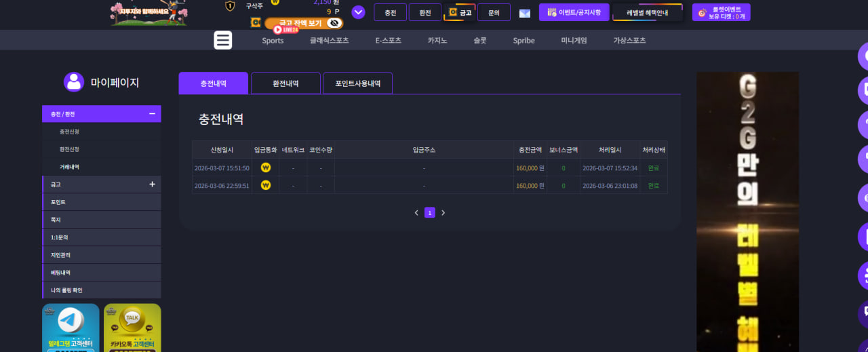Switch to the 환전내역 tab
This screenshot has width=868, height=352.
click(x=285, y=83)
